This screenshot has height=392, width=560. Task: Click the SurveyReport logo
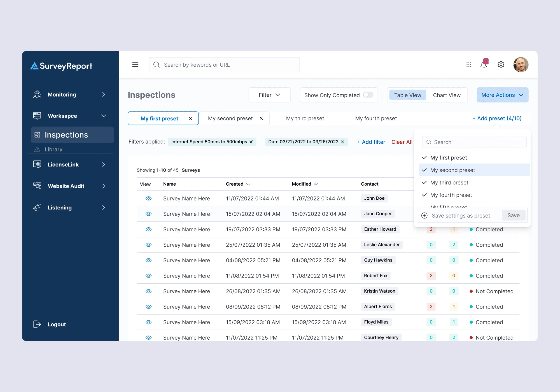click(x=61, y=66)
